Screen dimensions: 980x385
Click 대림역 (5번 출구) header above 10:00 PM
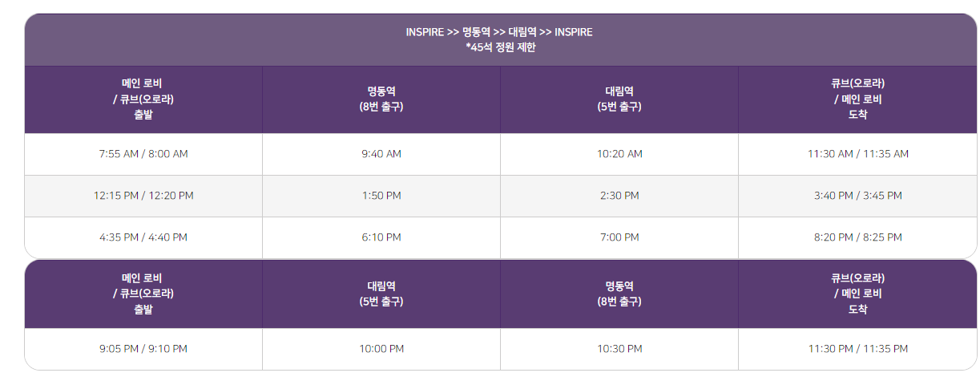point(381,294)
